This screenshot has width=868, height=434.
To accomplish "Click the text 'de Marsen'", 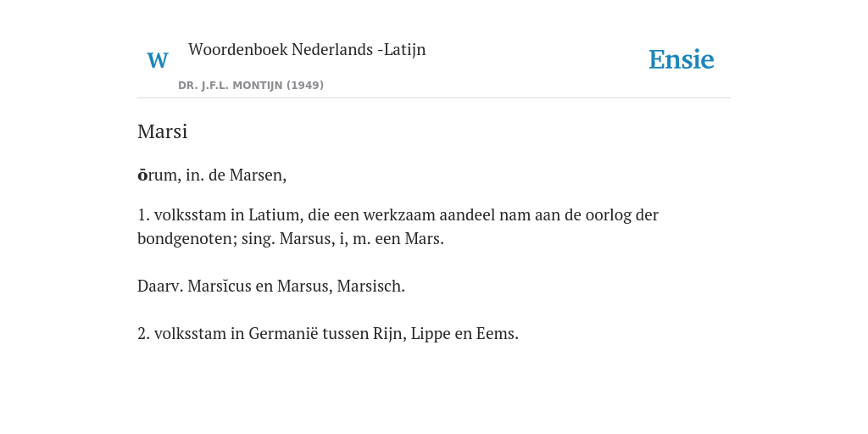I will (x=248, y=175).
